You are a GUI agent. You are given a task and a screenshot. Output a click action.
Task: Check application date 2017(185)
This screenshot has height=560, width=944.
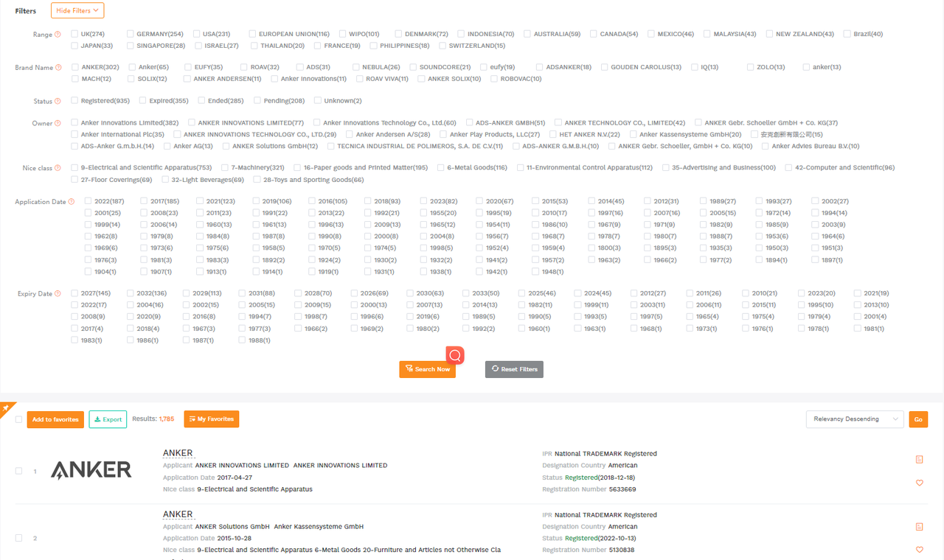point(145,201)
